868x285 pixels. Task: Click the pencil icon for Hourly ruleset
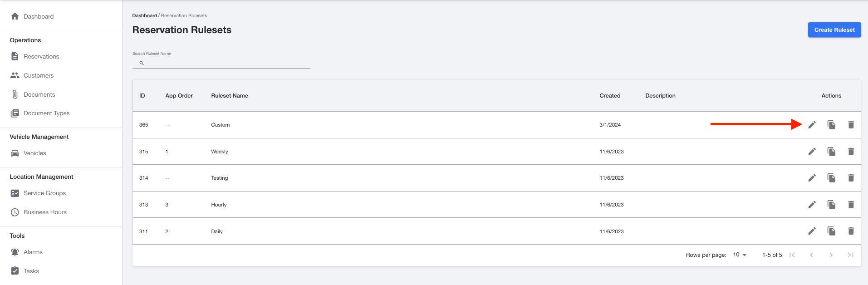(812, 205)
